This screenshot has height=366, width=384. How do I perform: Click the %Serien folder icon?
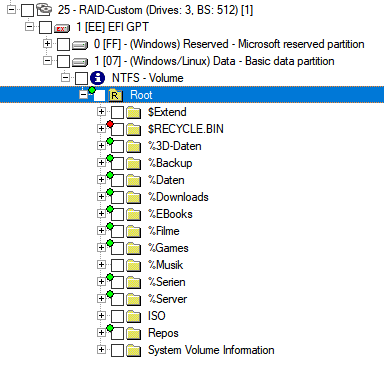point(134,282)
